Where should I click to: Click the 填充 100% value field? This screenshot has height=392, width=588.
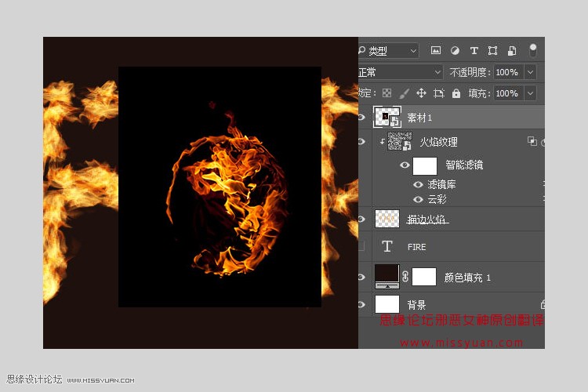coord(508,93)
